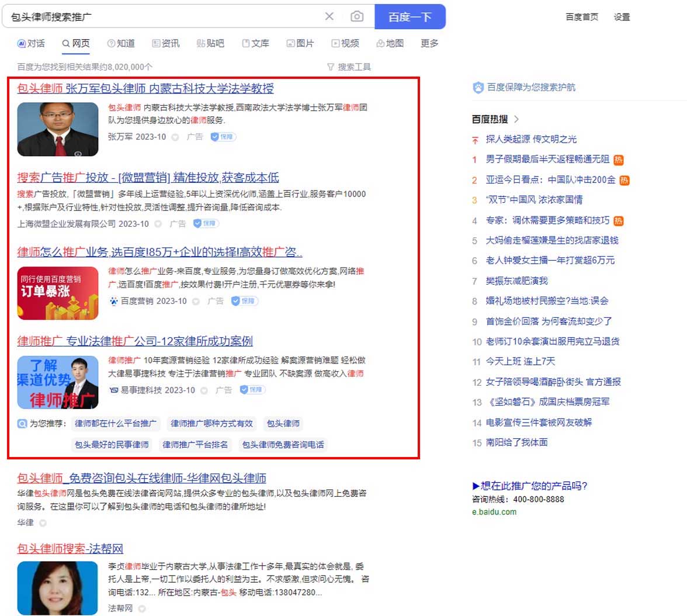This screenshot has height=616, width=687.
Task: Open result 律师推广 专业法律推广公司
Action: pyautogui.click(x=135, y=341)
